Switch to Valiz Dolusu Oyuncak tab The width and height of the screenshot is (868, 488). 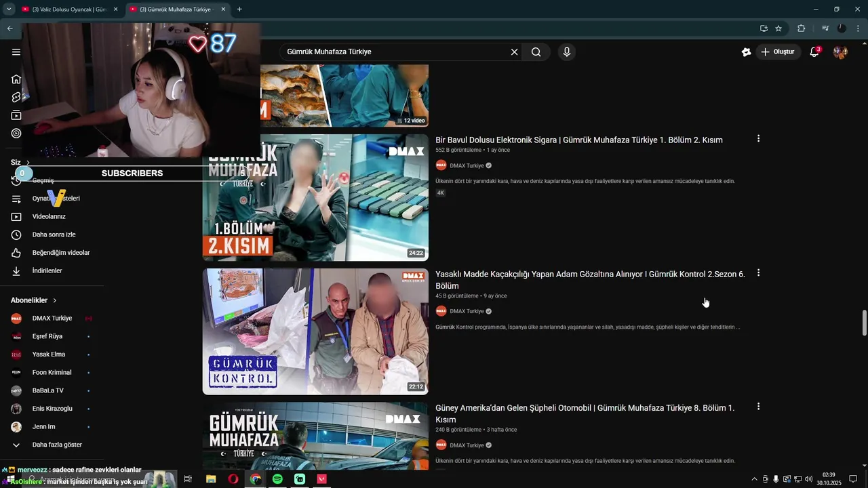64,9
